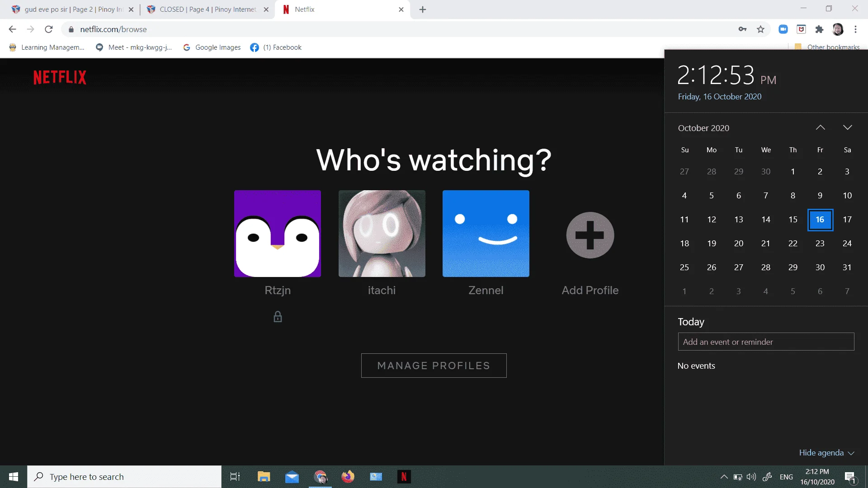Open MANAGE PROFILES
Screen dimensions: 868x488
[x=434, y=366]
